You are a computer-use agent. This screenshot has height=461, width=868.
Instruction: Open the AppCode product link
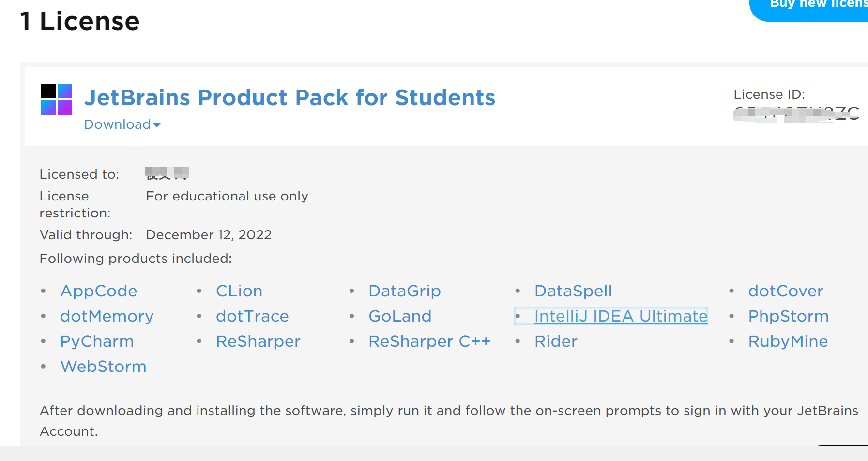(x=99, y=291)
